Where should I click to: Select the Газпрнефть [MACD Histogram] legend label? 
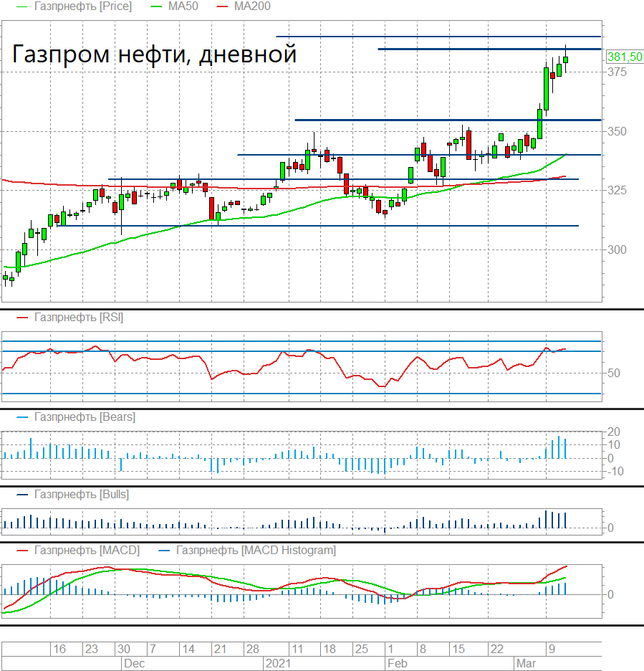tap(256, 550)
